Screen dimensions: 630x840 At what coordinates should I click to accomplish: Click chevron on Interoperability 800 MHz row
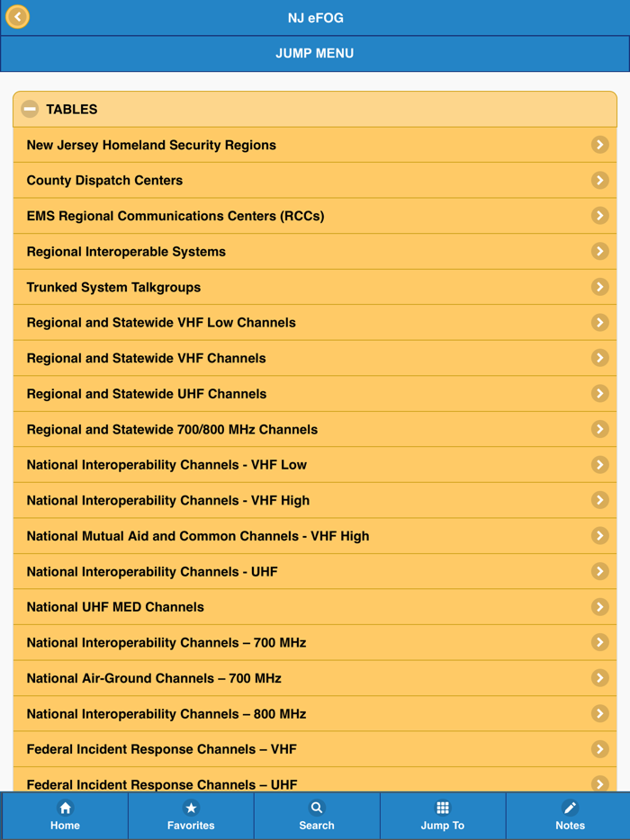coord(600,713)
